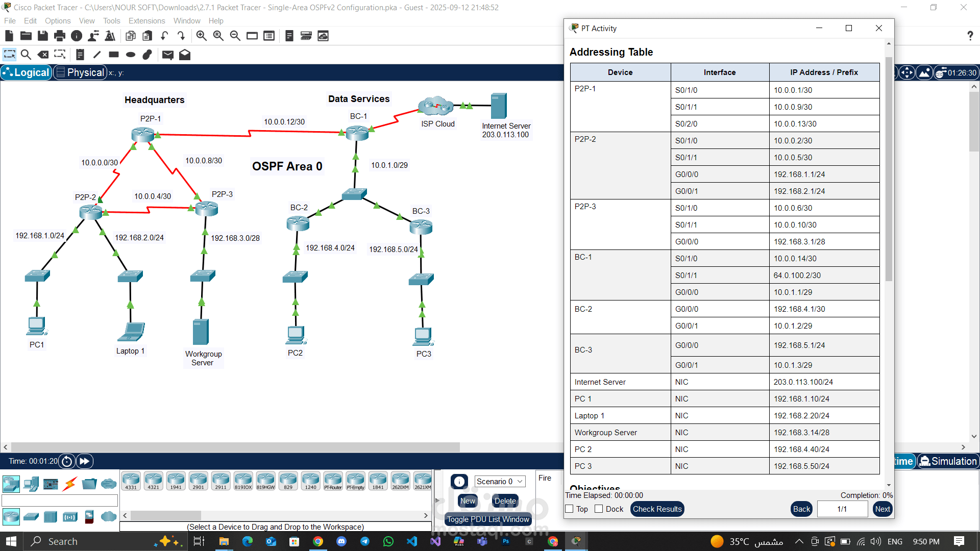980x551 pixels.
Task: Click the Print toolbar icon
Action: tap(60, 36)
